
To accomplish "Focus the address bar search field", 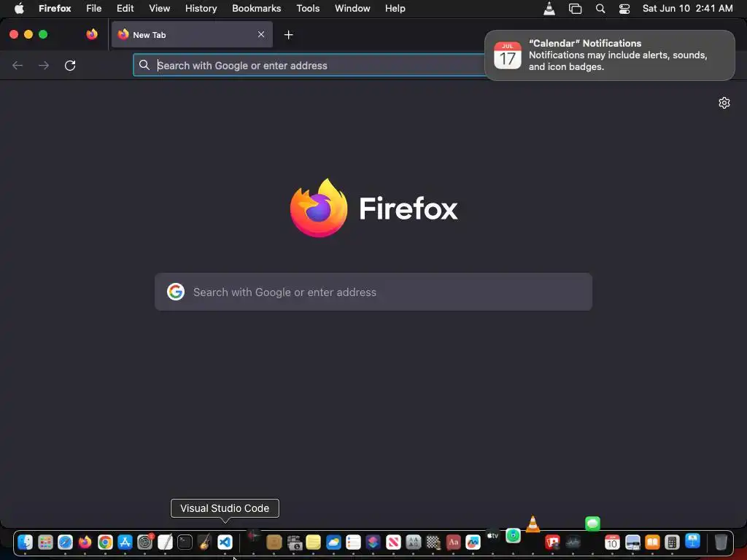I will [x=309, y=65].
